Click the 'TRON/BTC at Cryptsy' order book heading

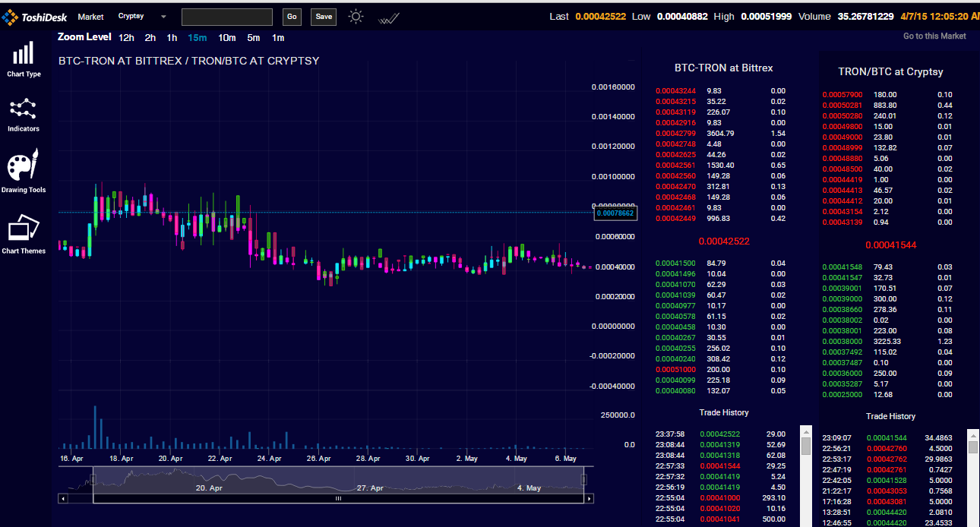[x=890, y=72]
